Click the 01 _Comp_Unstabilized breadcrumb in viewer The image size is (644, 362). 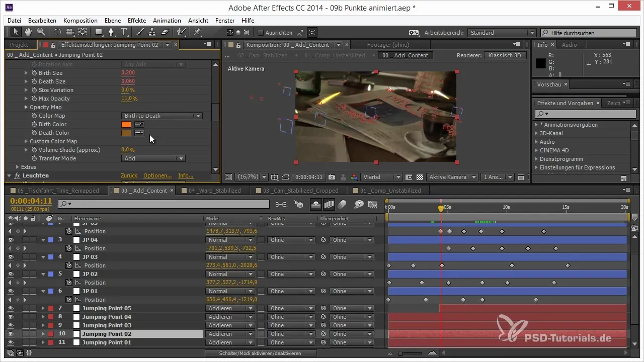click(335, 55)
